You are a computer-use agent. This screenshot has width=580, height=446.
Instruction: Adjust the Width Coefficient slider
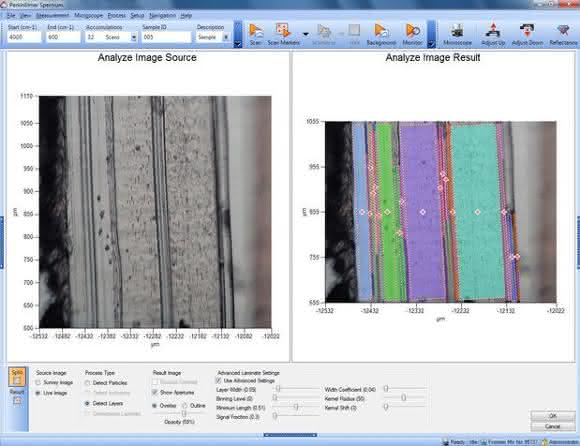click(386, 389)
